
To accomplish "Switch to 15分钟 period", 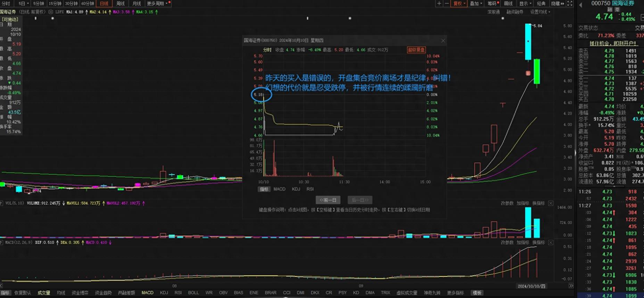I will 55,3.
